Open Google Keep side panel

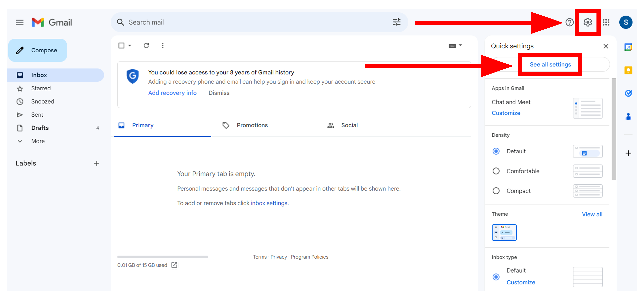pos(628,70)
